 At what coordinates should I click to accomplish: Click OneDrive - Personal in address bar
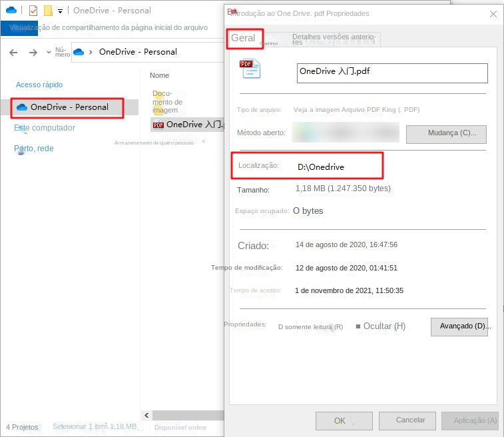click(138, 52)
